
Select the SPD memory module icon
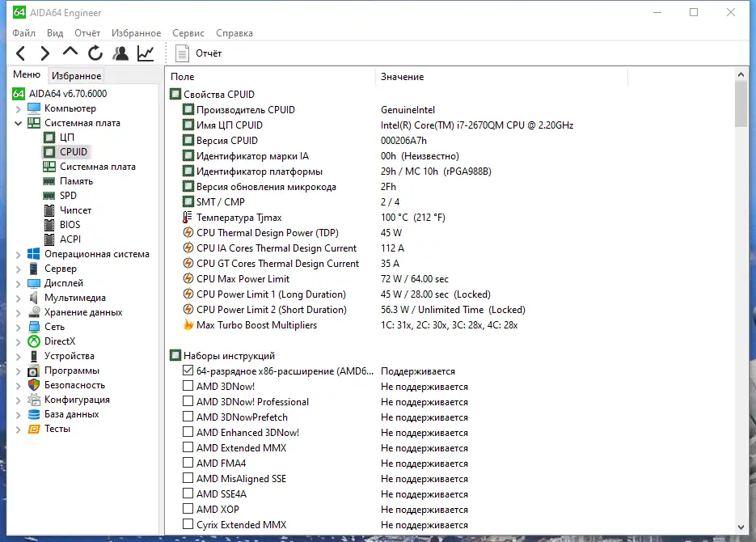pyautogui.click(x=50, y=195)
